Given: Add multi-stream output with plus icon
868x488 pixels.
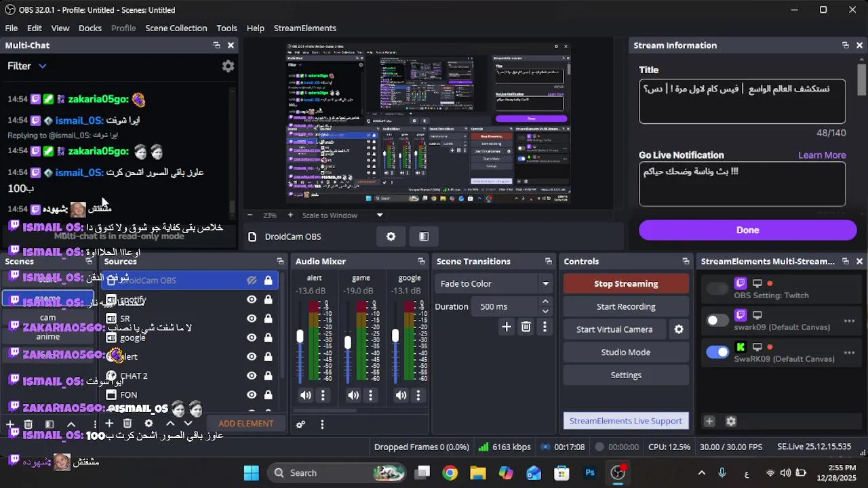Looking at the screenshot, I should click(709, 421).
